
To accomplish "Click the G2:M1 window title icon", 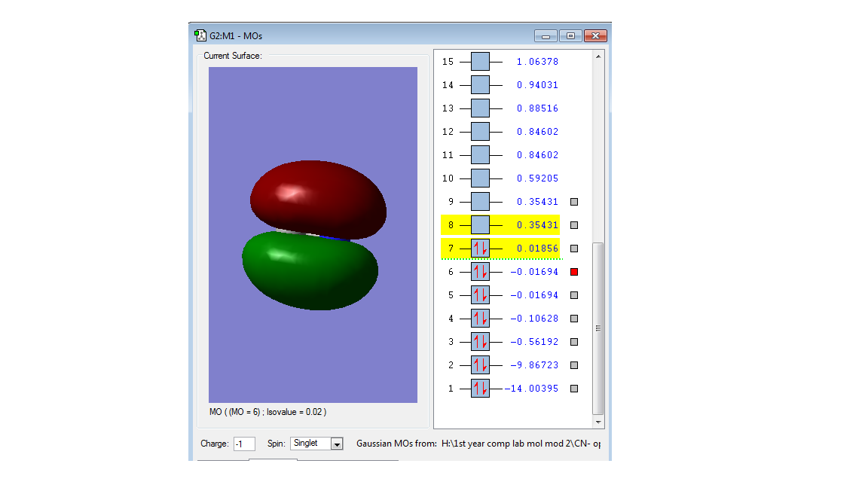I will tap(200, 36).
